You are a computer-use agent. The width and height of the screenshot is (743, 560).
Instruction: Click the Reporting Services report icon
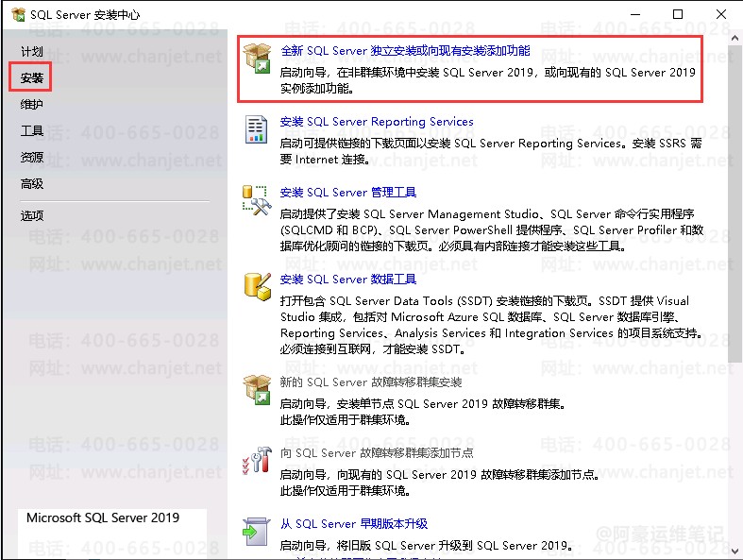coord(256,129)
